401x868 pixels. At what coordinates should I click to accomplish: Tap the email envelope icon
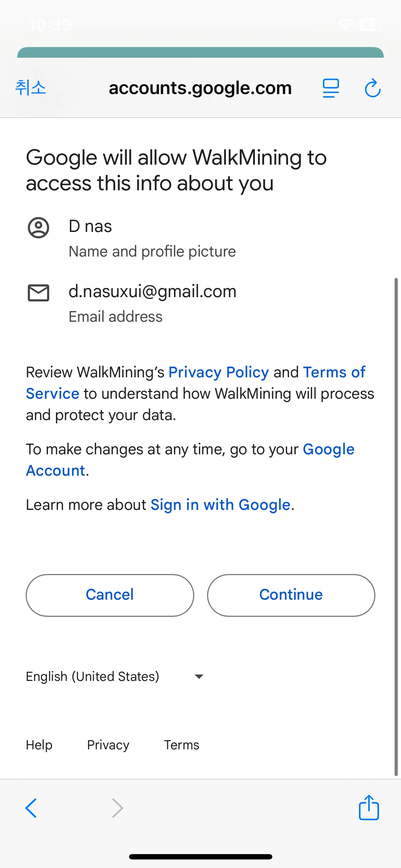pyautogui.click(x=38, y=293)
